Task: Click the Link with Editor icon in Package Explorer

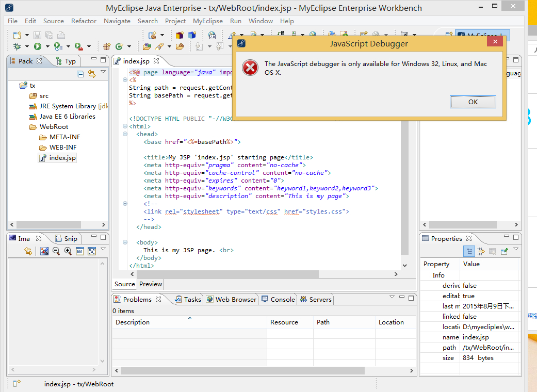Action: point(92,74)
